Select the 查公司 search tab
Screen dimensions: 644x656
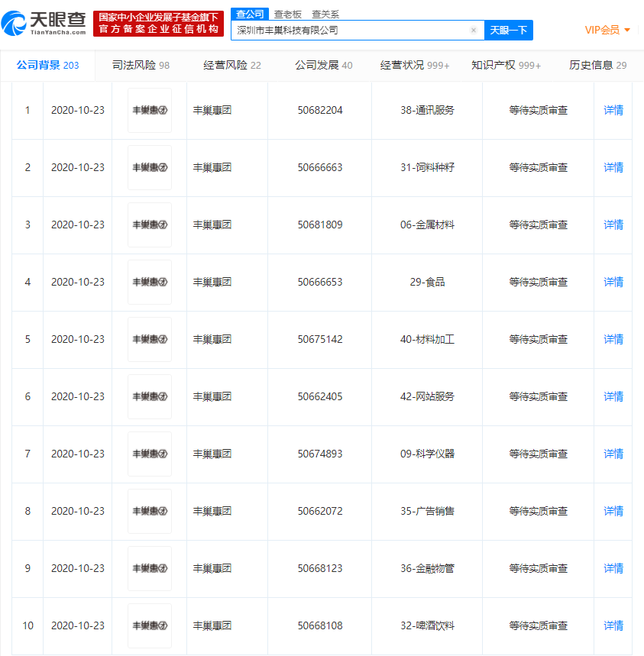point(250,14)
